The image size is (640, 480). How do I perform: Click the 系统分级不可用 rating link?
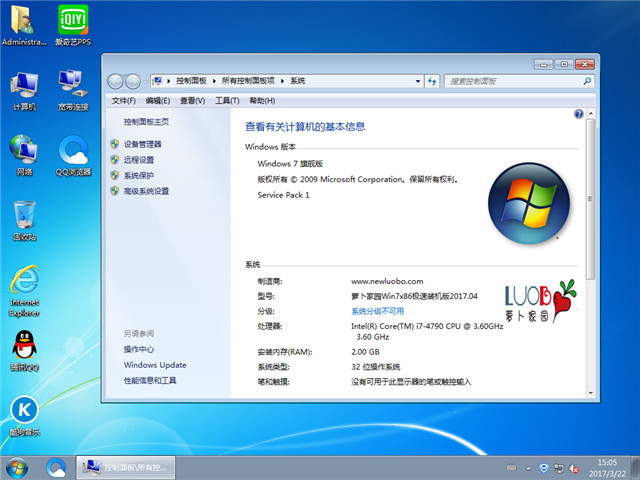click(x=377, y=311)
